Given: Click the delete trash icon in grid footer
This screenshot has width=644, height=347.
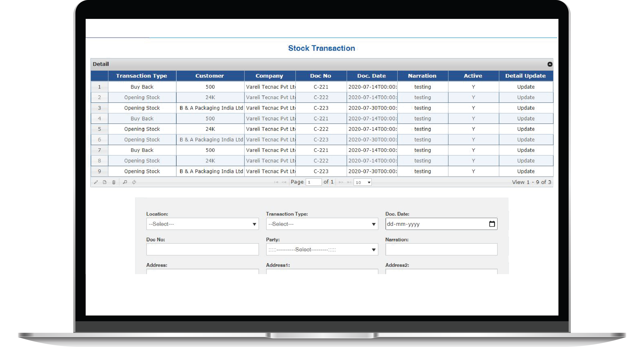Looking at the screenshot, I should point(114,182).
